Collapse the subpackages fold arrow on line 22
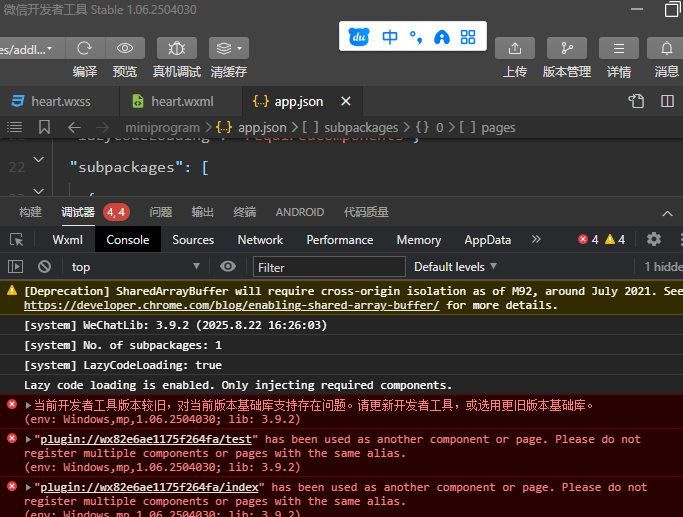Screen dimensions: 683x517 pyautogui.click(x=39, y=159)
